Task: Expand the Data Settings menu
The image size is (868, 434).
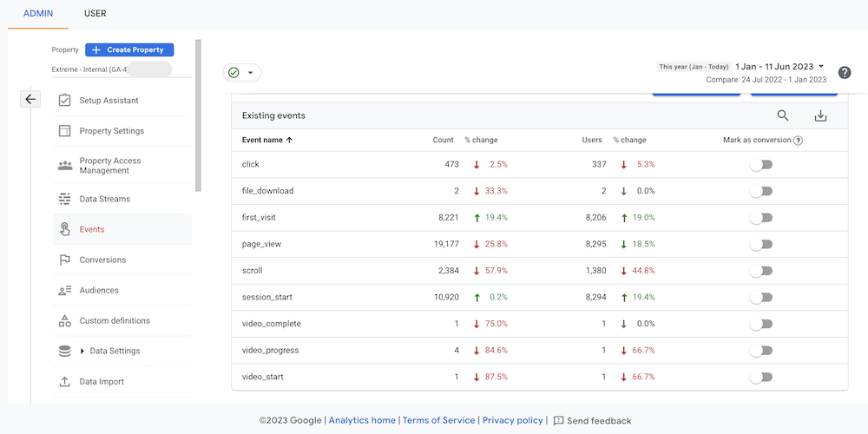Action: click(108, 351)
